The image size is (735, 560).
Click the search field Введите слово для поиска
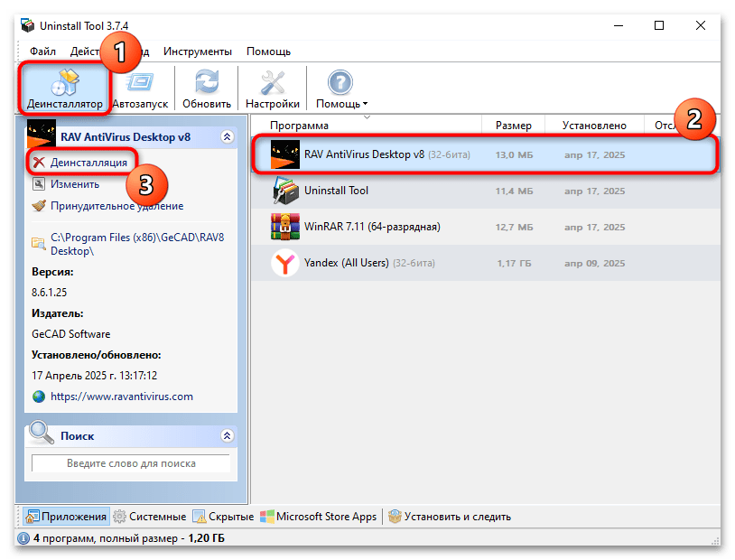tap(131, 463)
